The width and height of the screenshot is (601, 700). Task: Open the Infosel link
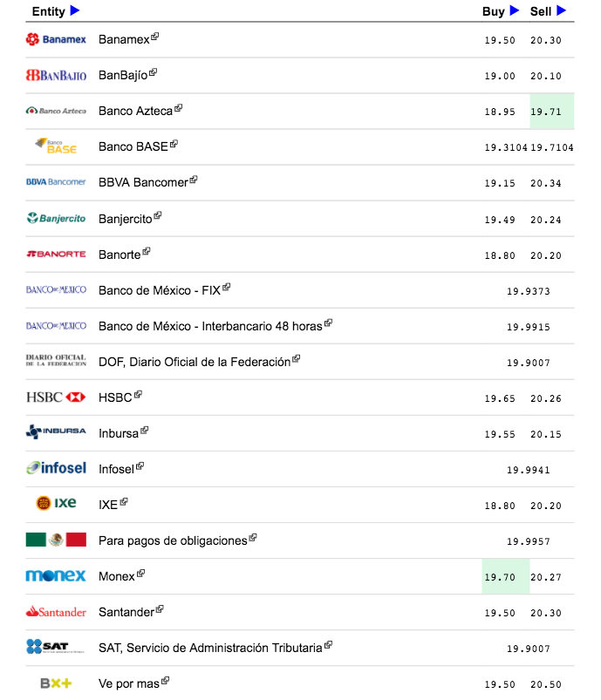[x=116, y=469]
